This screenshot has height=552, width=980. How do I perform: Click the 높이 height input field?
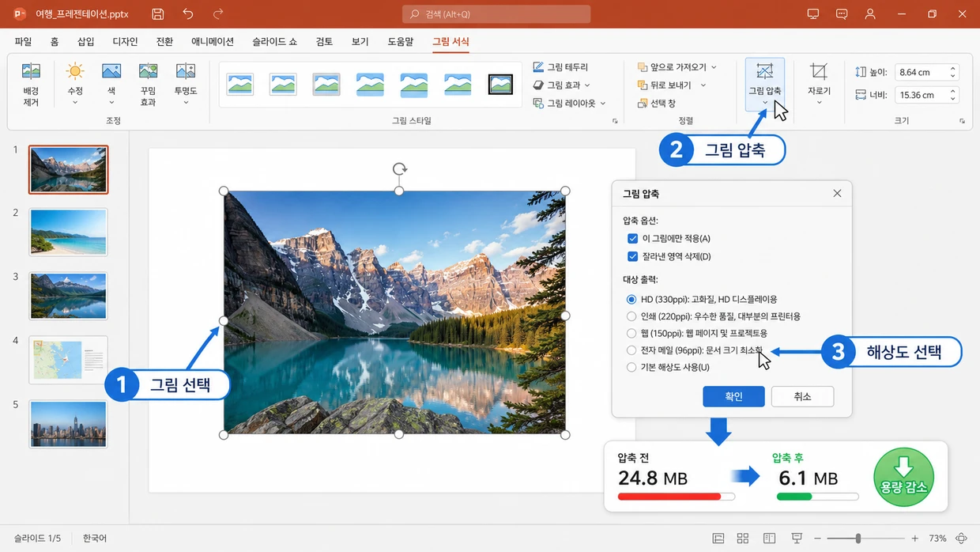926,72
